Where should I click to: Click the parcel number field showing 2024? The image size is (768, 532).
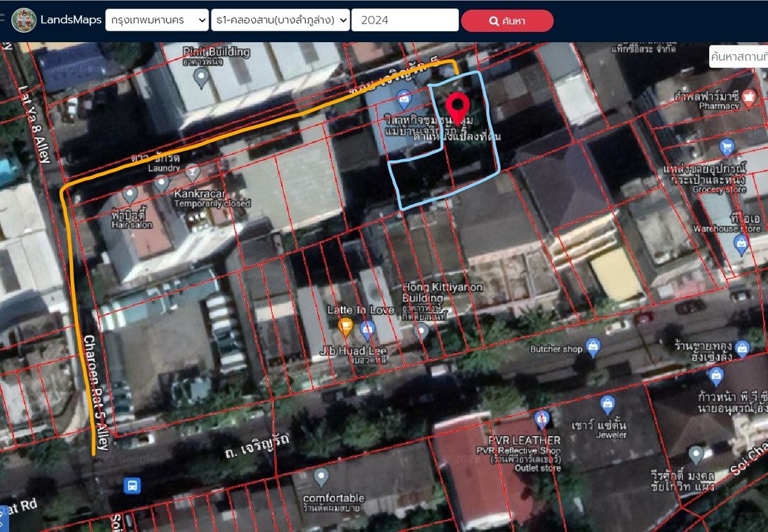pos(405,20)
